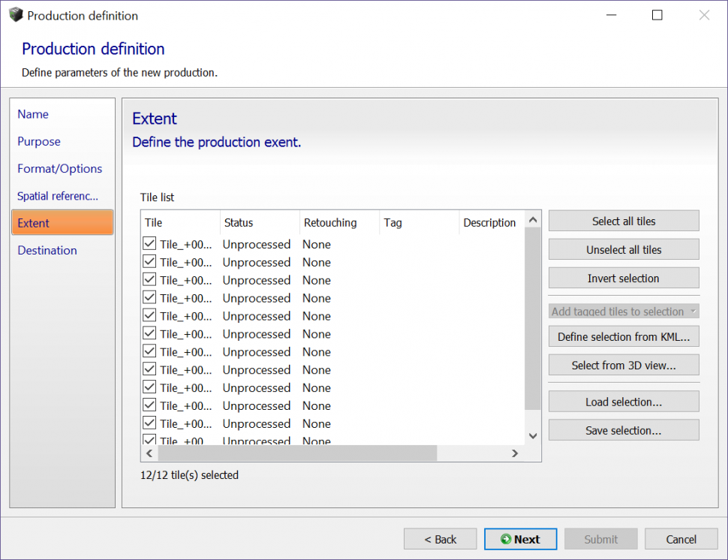Toggle the seventh tile row checkbox
Viewport: 728px width, 560px height.
pyautogui.click(x=149, y=351)
